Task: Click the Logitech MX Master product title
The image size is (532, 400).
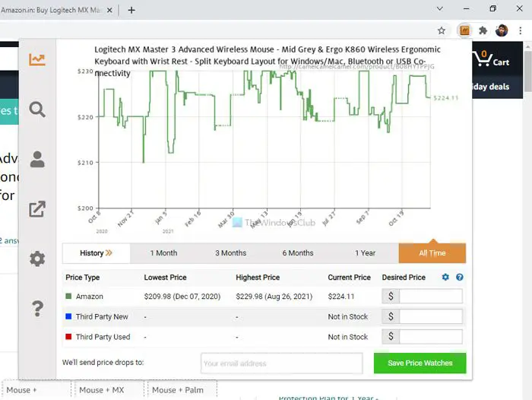Action: click(268, 61)
